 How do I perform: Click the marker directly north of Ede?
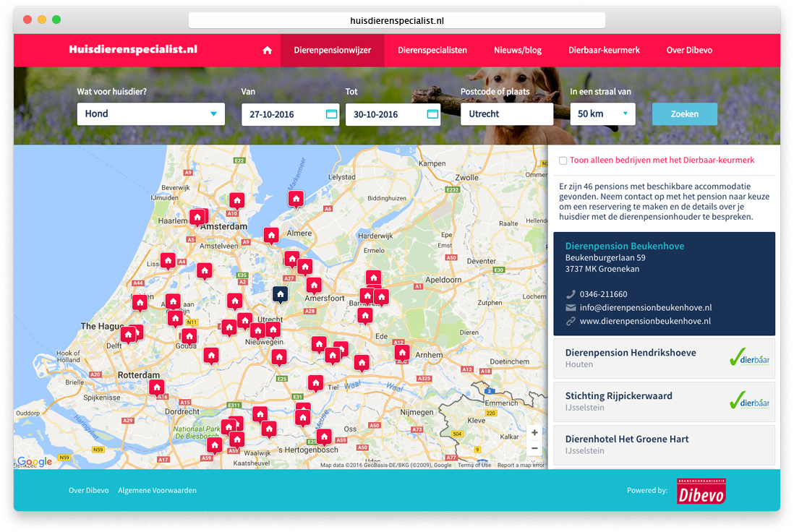click(x=365, y=316)
